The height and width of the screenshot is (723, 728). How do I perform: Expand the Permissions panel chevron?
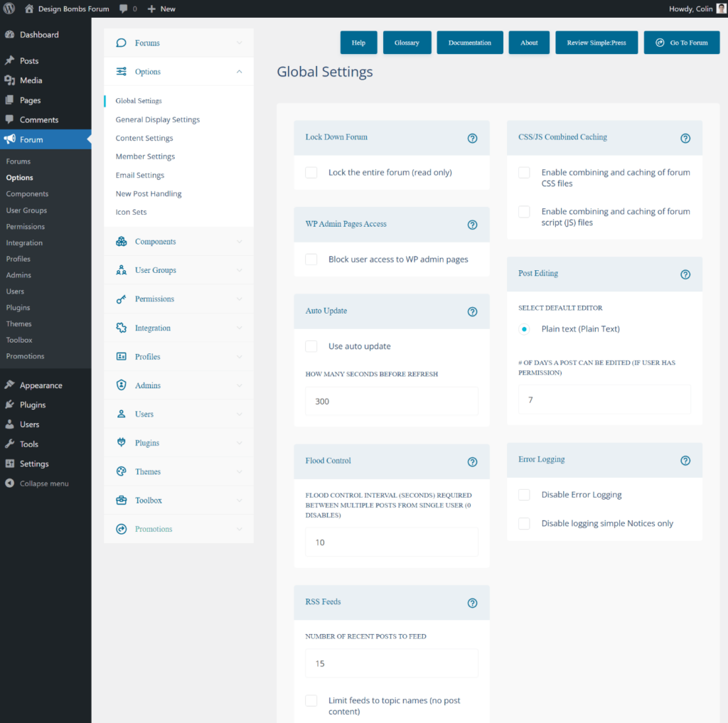coord(239,299)
